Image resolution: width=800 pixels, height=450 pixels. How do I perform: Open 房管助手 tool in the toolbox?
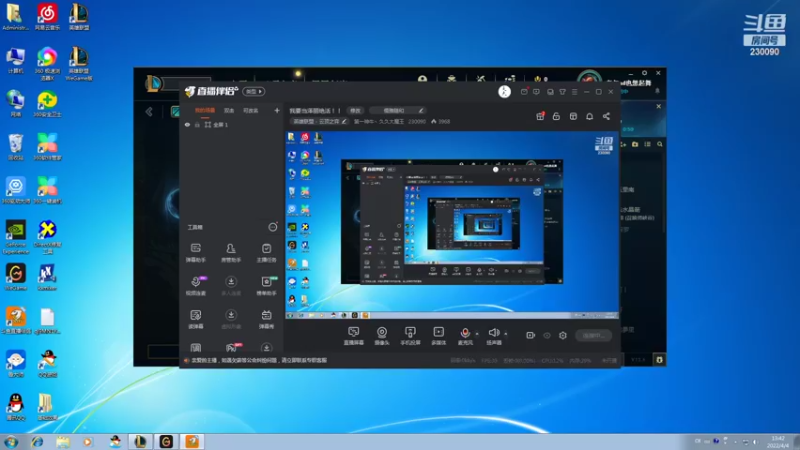pos(231,252)
